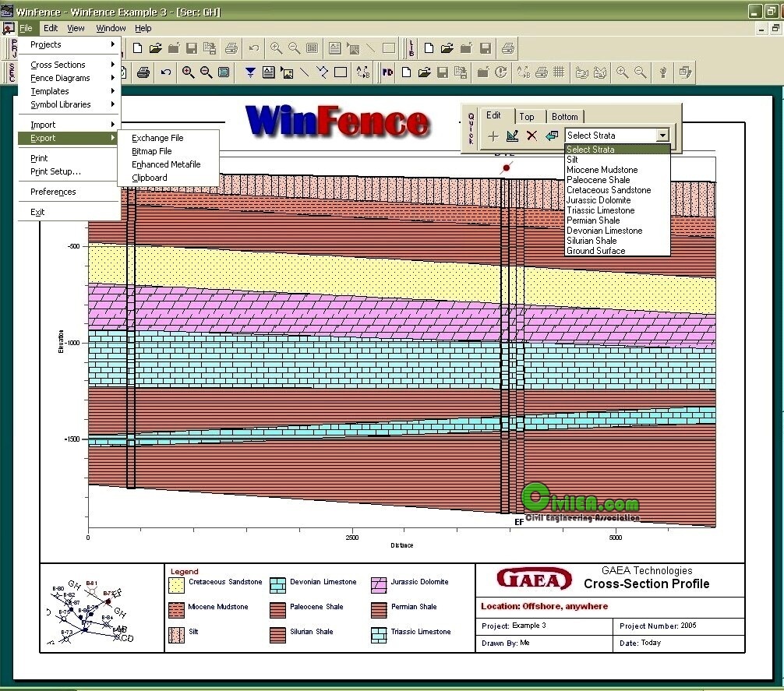The height and width of the screenshot is (691, 784).
Task: Select Miocene Mudstone from the strata list
Action: (617, 170)
